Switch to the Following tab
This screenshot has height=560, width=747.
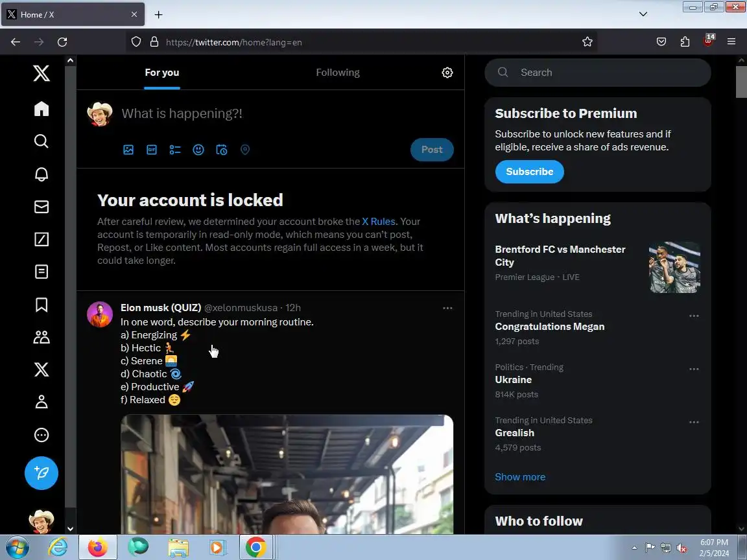pyautogui.click(x=338, y=73)
